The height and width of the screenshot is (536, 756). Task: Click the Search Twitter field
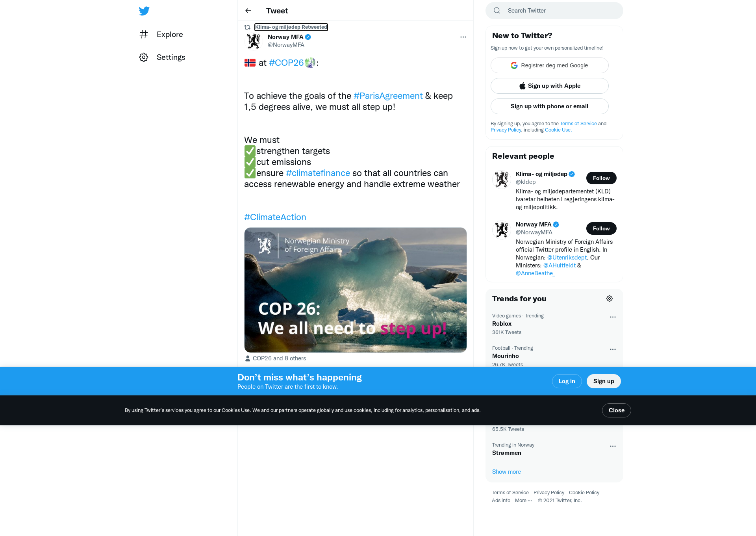point(554,11)
